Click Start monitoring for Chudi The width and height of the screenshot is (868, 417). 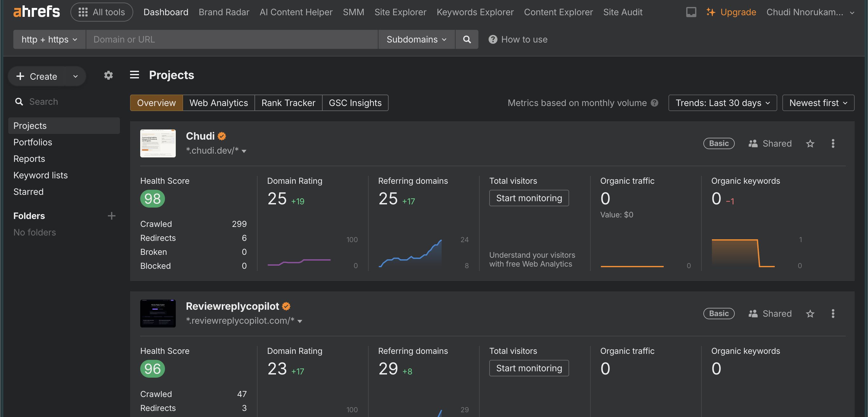(x=529, y=198)
